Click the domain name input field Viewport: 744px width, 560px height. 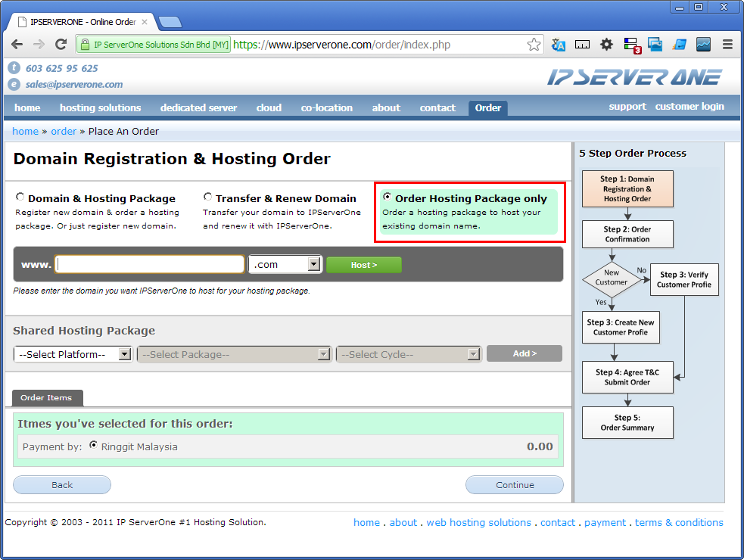click(149, 264)
